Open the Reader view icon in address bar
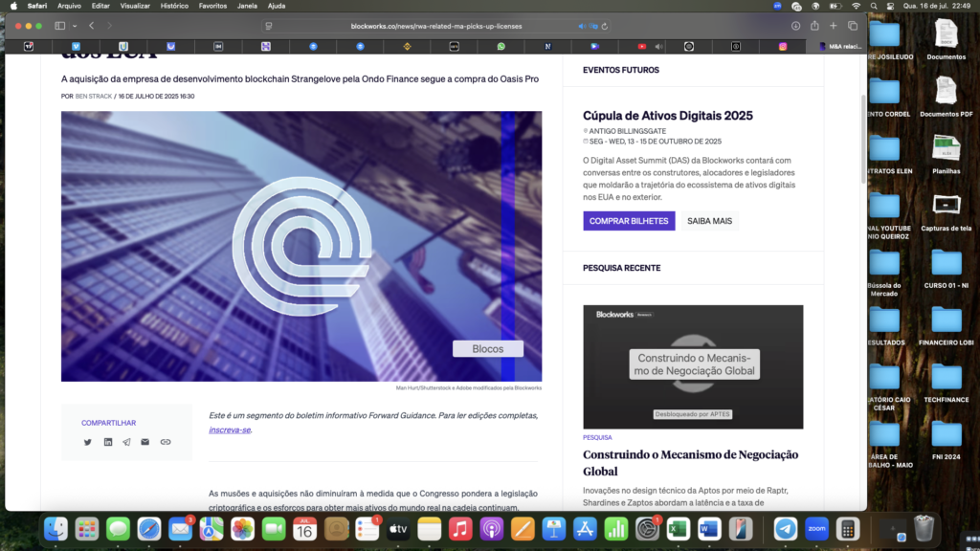The image size is (980, 551). [x=269, y=26]
